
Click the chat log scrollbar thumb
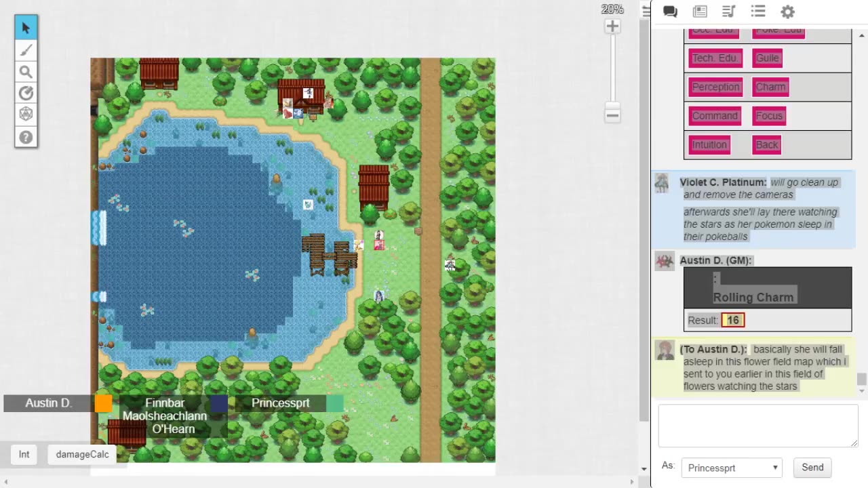(862, 379)
